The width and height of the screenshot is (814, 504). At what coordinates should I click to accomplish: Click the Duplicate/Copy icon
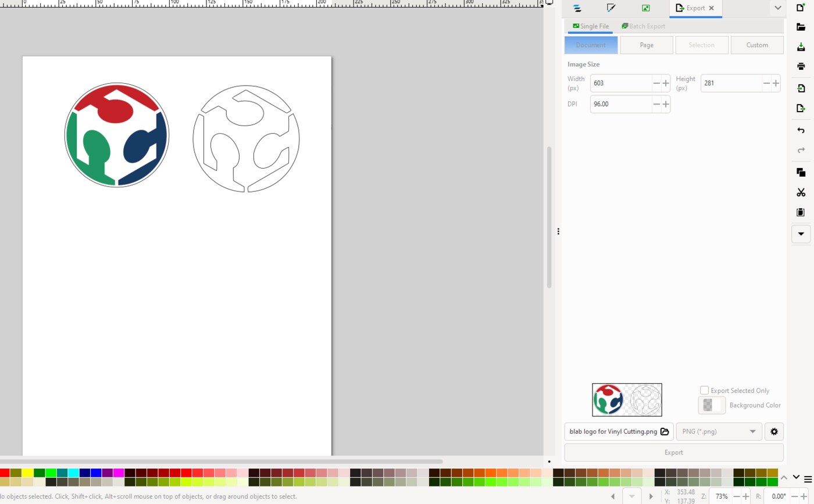(x=801, y=173)
